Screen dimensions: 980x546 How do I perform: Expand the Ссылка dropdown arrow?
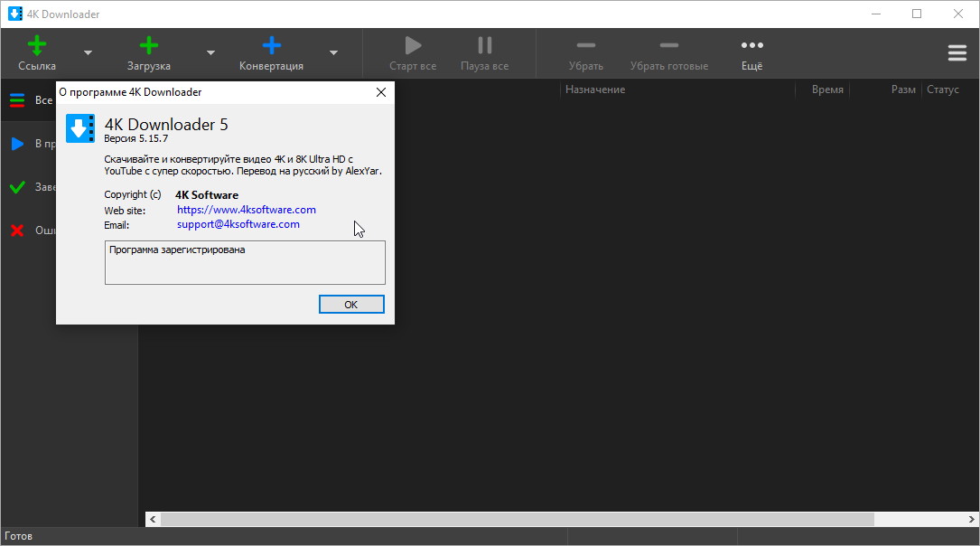click(89, 53)
